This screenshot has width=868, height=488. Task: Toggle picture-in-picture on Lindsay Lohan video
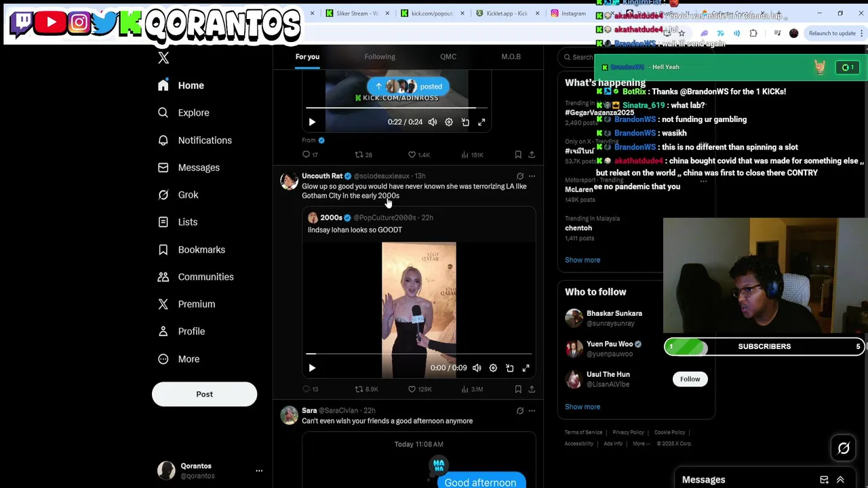point(509,368)
